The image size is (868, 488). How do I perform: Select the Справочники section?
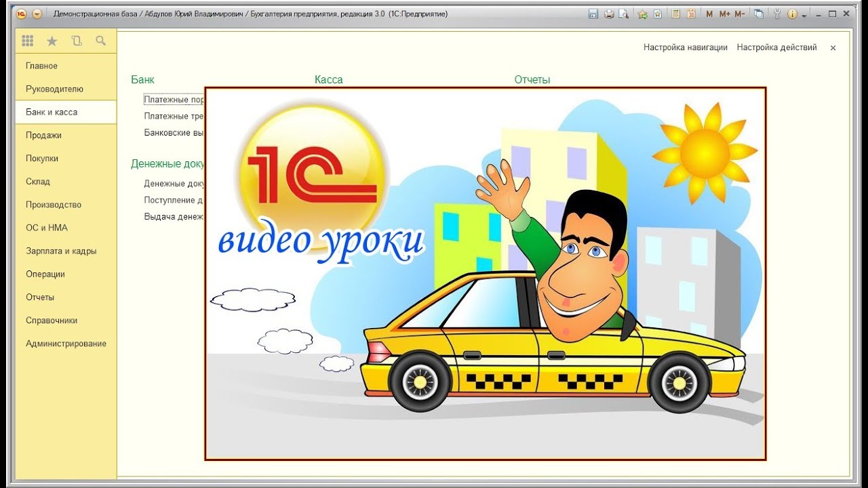66,320
